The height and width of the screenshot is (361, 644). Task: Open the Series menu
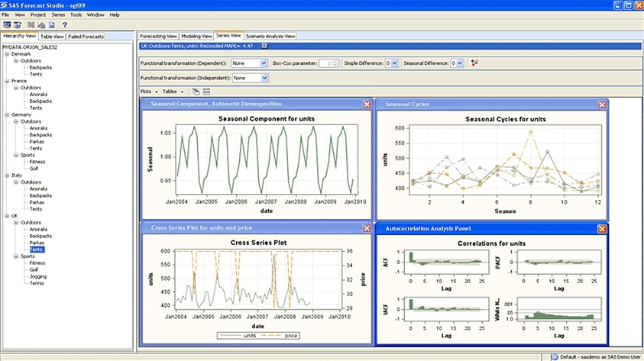pyautogui.click(x=58, y=15)
